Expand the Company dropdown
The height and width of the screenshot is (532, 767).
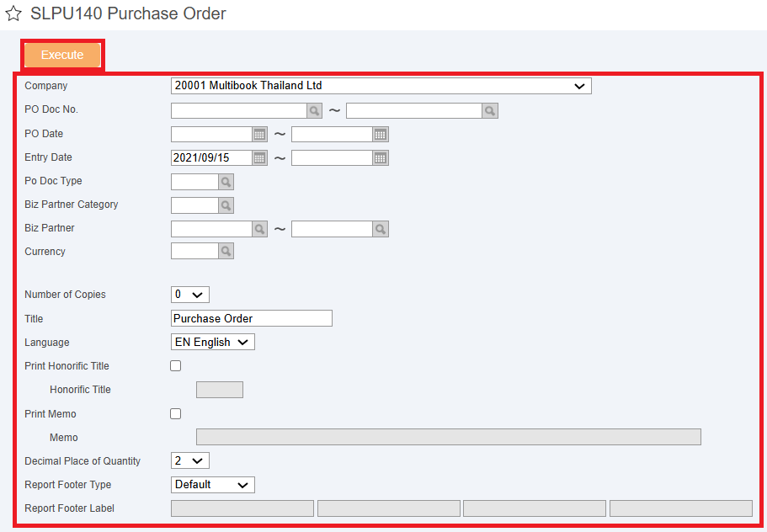[381, 86]
